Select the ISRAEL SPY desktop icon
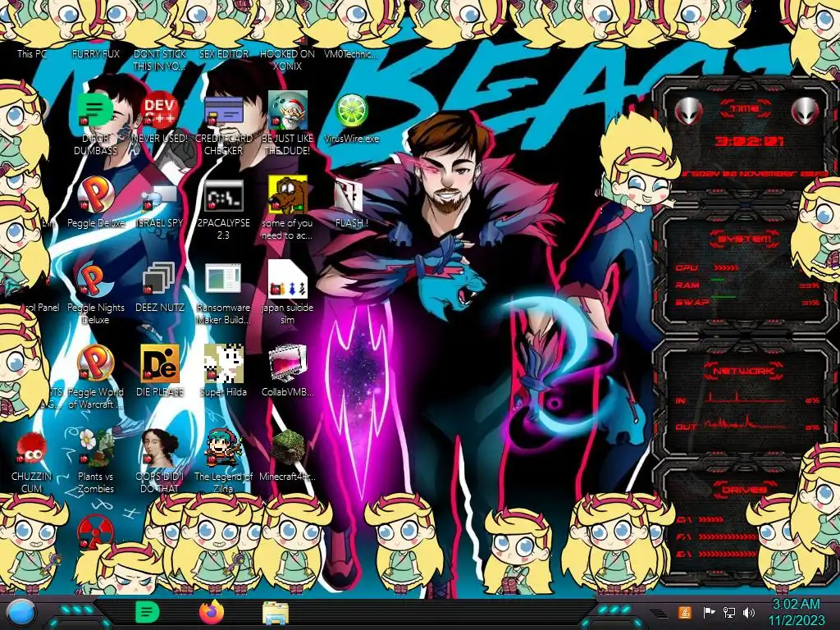Screen dimensions: 840x630 [x=159, y=197]
